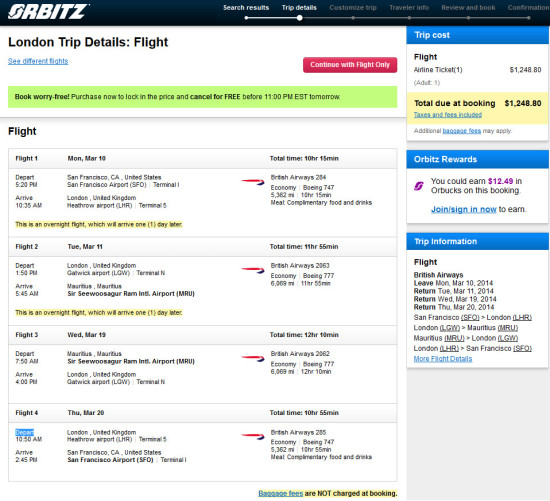Click British Airways logo for Flight 1
The image size is (550, 501).
coord(253,182)
